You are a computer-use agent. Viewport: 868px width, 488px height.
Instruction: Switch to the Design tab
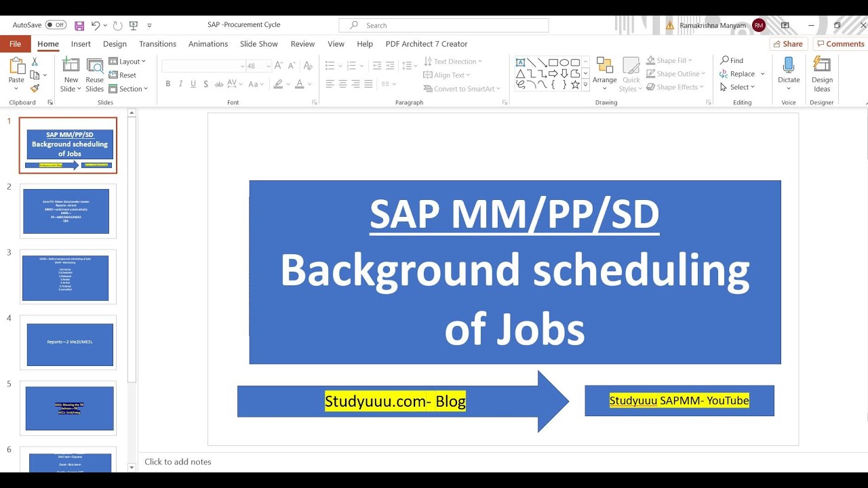click(x=115, y=44)
